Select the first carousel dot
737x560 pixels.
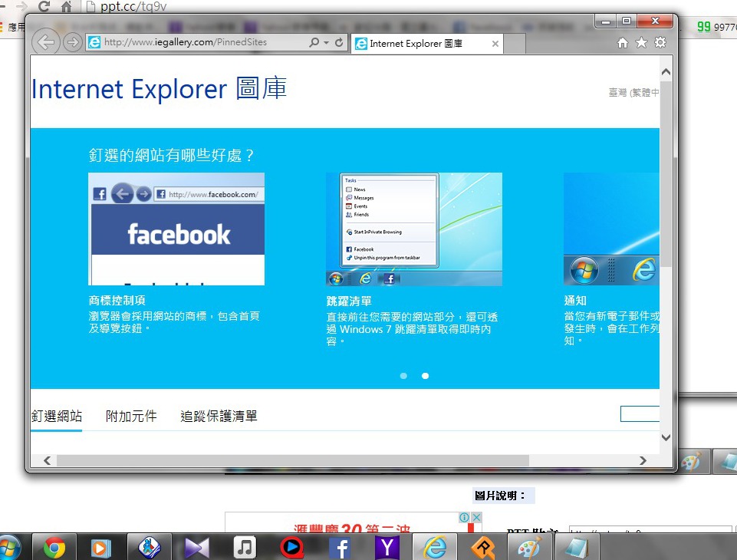click(x=403, y=376)
